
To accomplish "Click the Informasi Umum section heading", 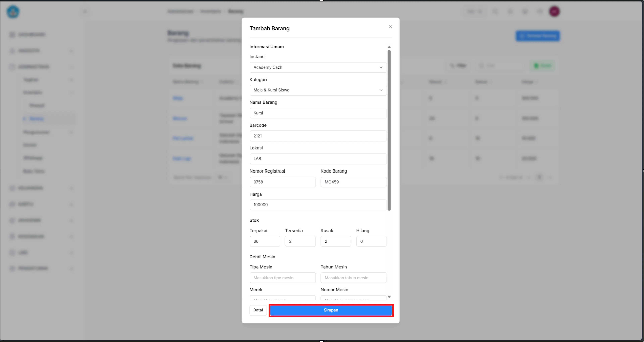I will pyautogui.click(x=266, y=47).
